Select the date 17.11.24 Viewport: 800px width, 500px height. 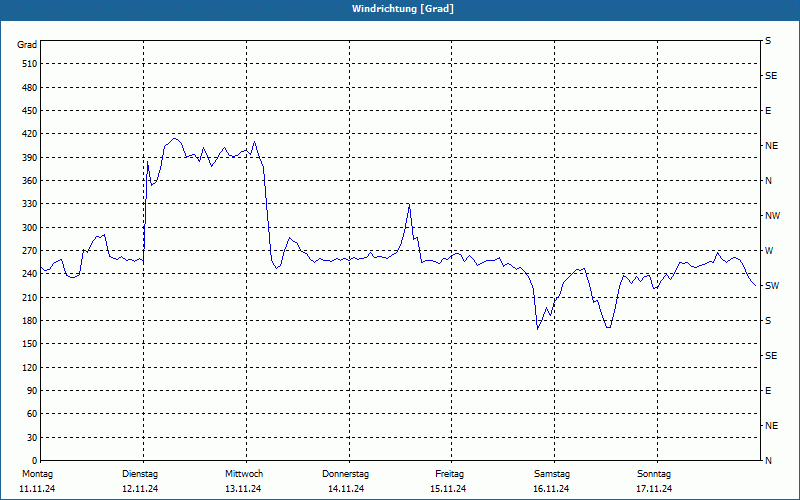[654, 489]
